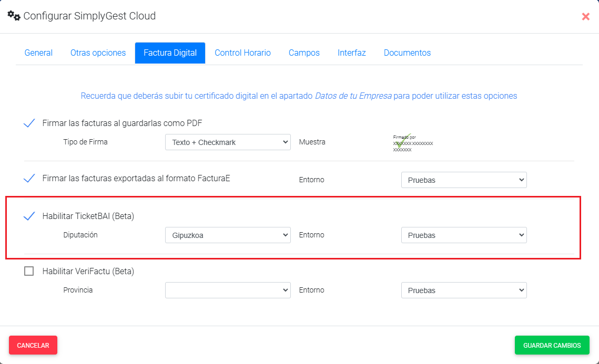Click the red X to close the dialog
This screenshot has height=364, width=599.
(585, 16)
